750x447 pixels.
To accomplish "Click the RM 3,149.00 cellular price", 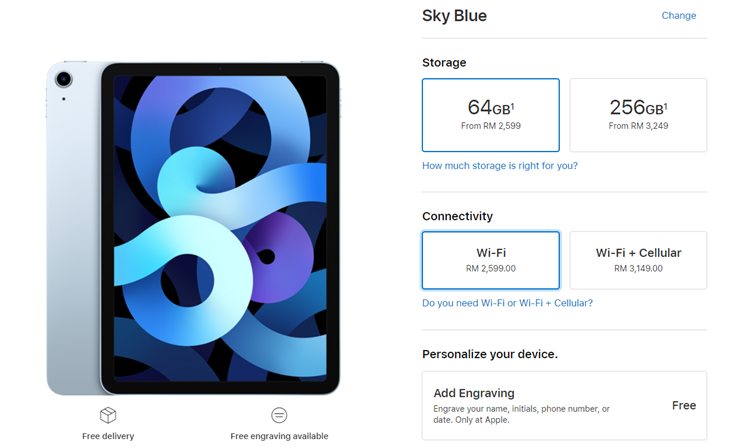I will click(638, 269).
